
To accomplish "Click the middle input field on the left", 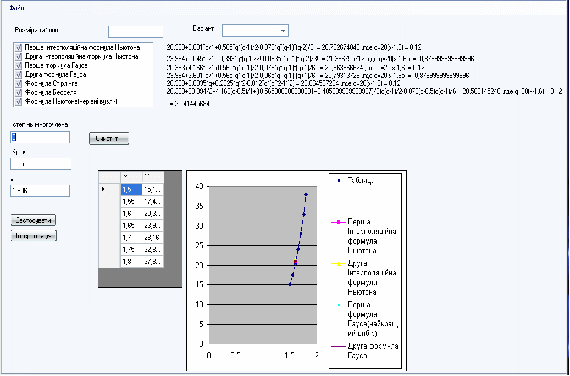I will point(40,164).
